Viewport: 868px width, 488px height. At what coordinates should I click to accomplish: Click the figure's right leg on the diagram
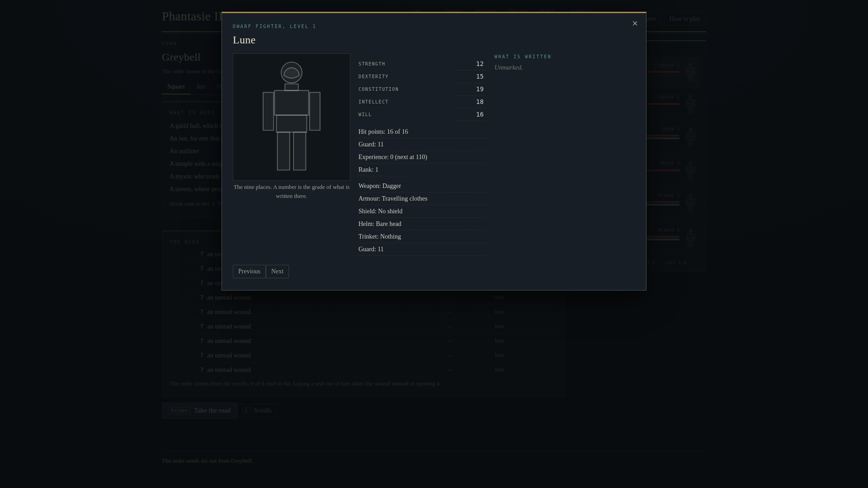[300, 151]
